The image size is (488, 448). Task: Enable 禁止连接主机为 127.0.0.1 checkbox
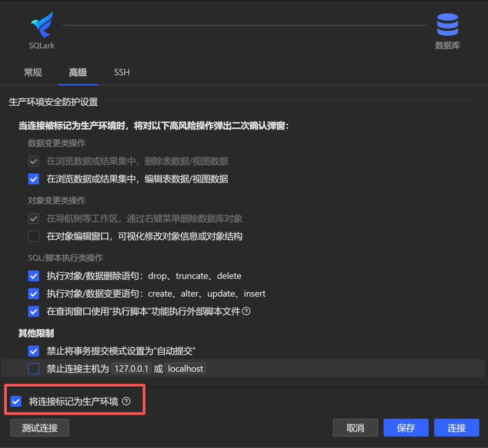click(33, 369)
